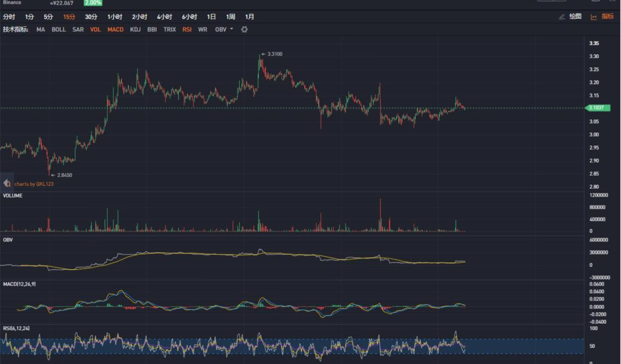Toggle the VOL indicator off

(96, 29)
